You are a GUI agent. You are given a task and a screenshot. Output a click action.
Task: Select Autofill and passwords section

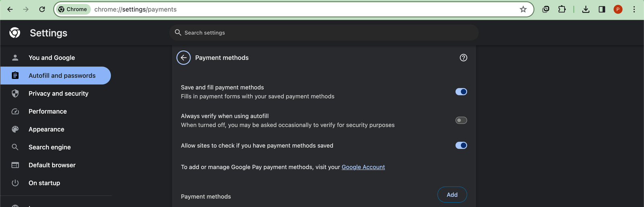[x=56, y=75]
